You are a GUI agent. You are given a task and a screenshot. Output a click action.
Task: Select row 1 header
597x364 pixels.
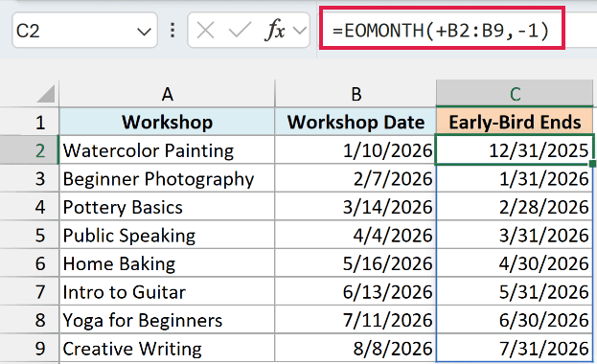[30, 123]
